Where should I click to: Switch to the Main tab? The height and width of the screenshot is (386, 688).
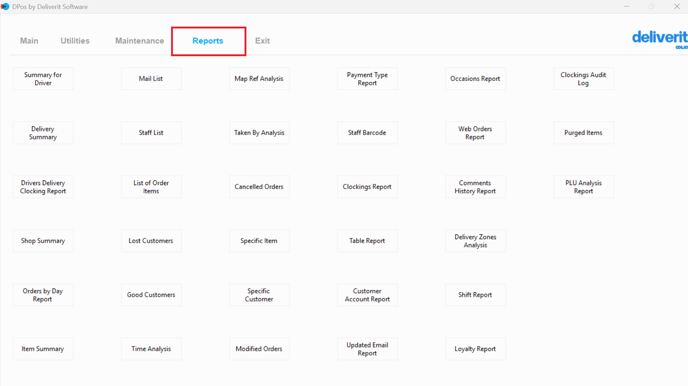click(x=29, y=41)
